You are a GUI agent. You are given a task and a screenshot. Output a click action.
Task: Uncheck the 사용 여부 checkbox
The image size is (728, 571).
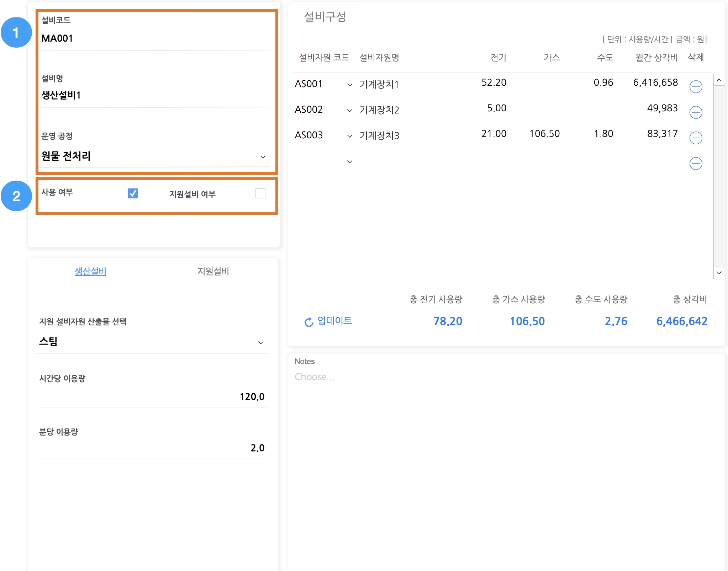[133, 193]
